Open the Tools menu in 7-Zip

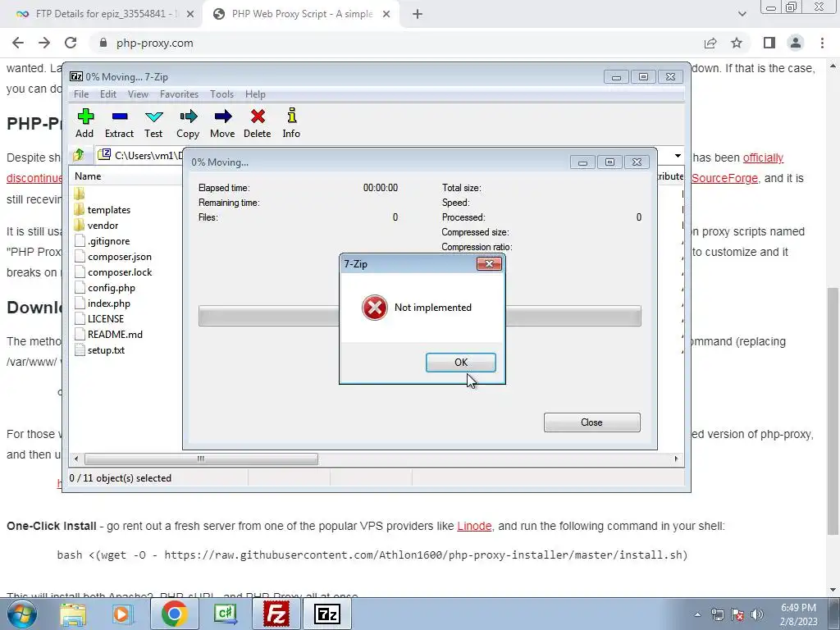pos(221,94)
